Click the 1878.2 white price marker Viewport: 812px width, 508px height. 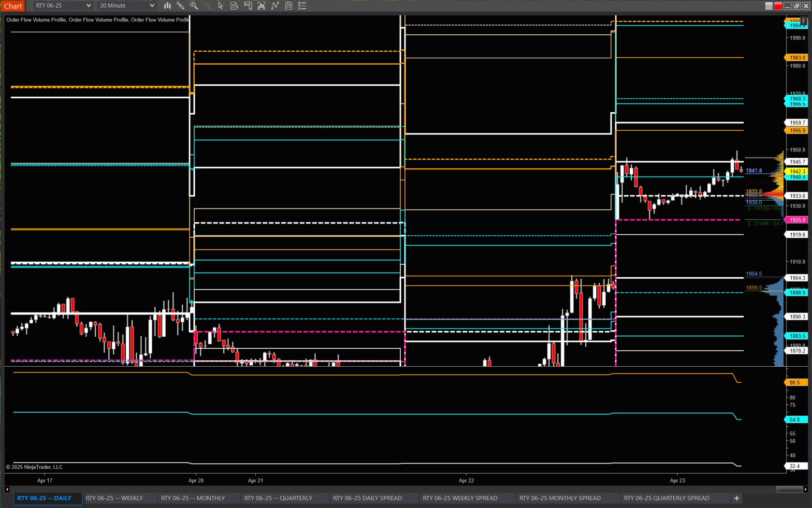[797, 351]
